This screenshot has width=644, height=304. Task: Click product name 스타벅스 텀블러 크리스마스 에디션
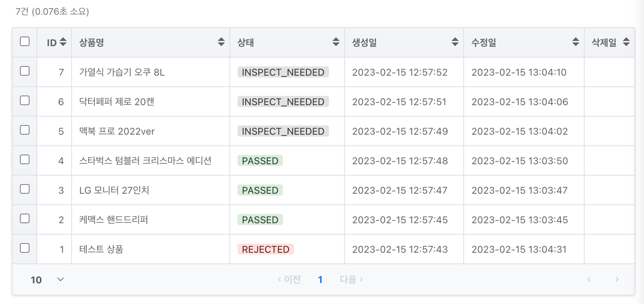[x=145, y=161]
